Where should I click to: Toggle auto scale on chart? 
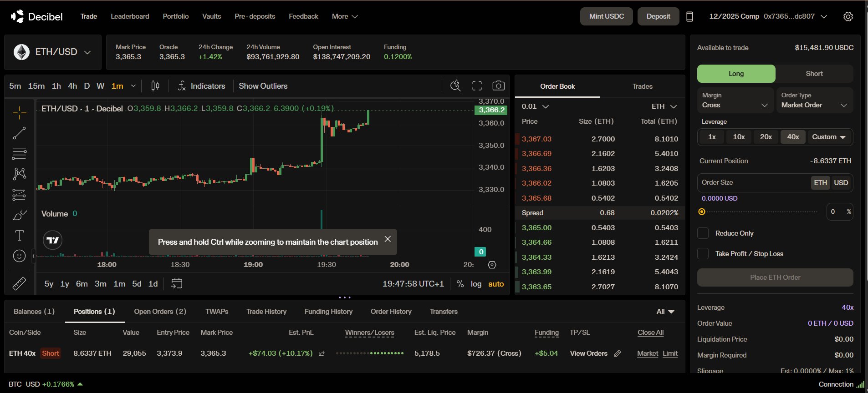[x=496, y=284]
